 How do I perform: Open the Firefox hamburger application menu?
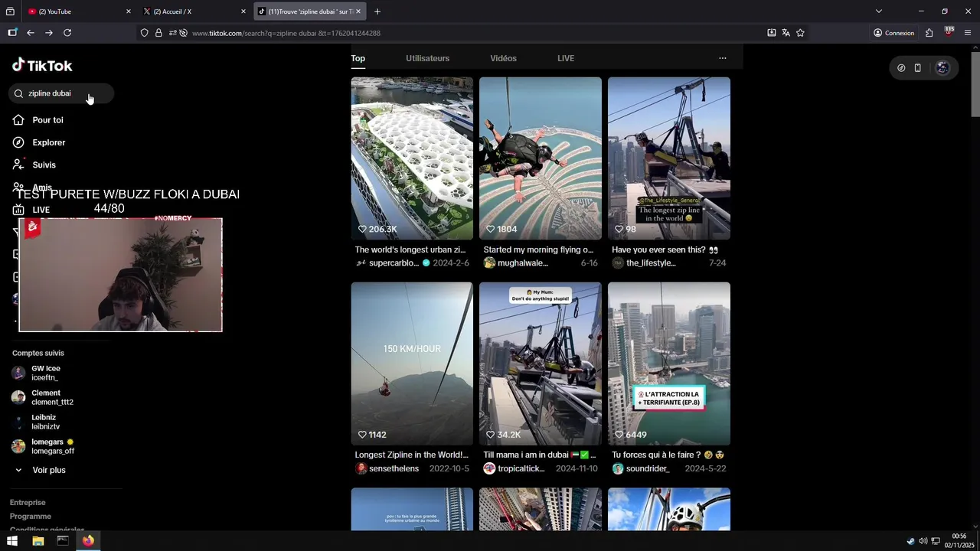(968, 33)
